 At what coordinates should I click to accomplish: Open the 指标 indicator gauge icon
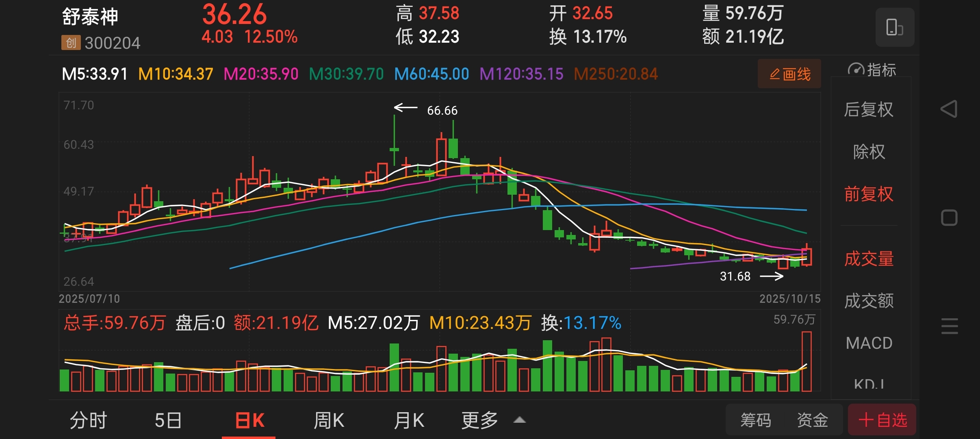point(856,70)
